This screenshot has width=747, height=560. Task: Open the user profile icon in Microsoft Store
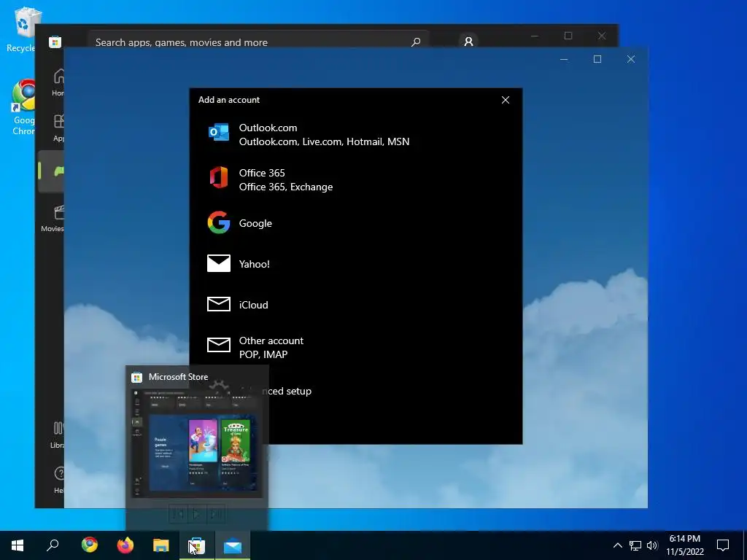point(468,41)
